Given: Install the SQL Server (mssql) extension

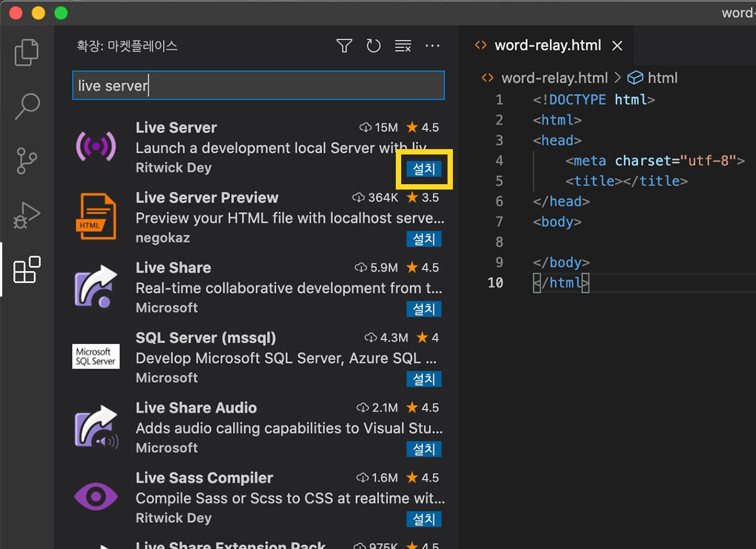Looking at the screenshot, I should coord(424,379).
